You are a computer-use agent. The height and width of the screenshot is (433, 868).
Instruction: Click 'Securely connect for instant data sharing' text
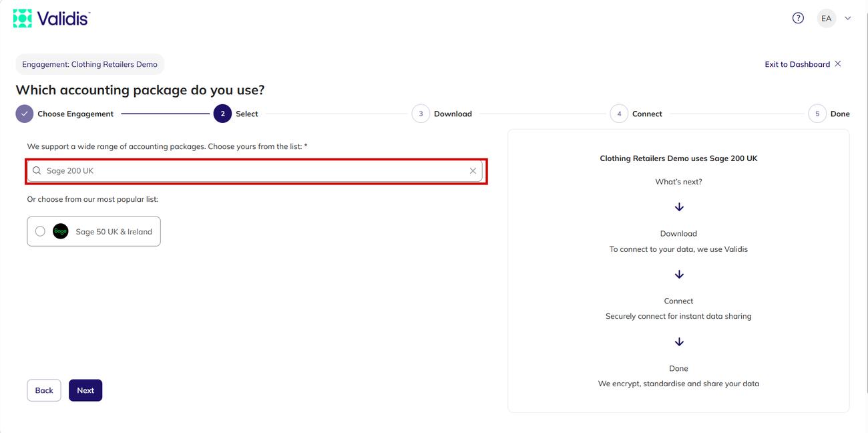[678, 316]
